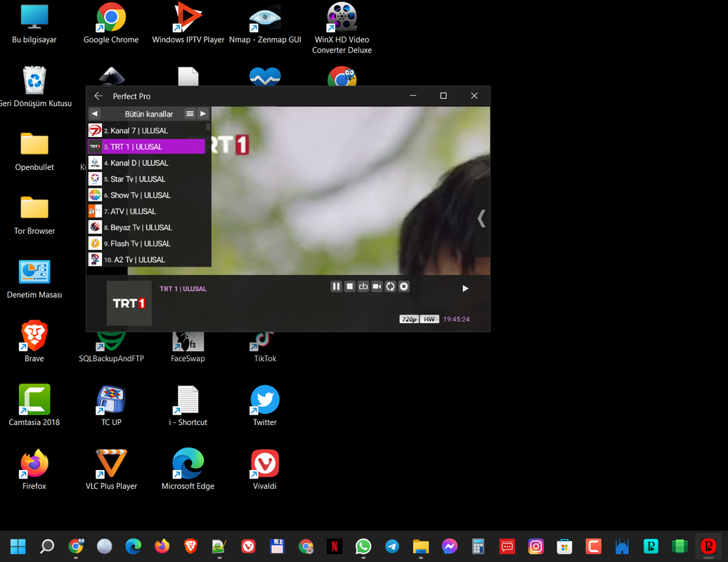Click the TRT1 logo thumbnail in info bar
Viewport: 728px width, 562px height.
coord(129,303)
